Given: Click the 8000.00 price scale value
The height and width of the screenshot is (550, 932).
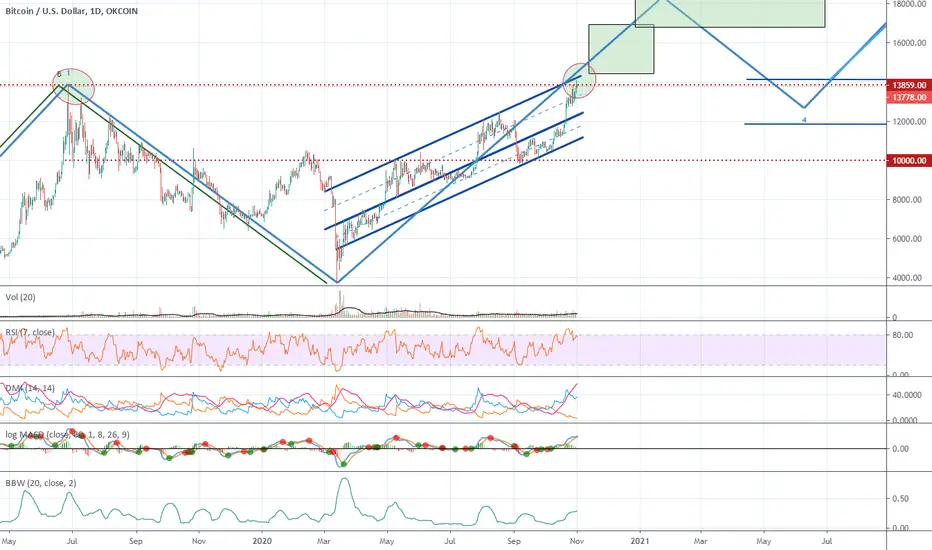Looking at the screenshot, I should 906,200.
